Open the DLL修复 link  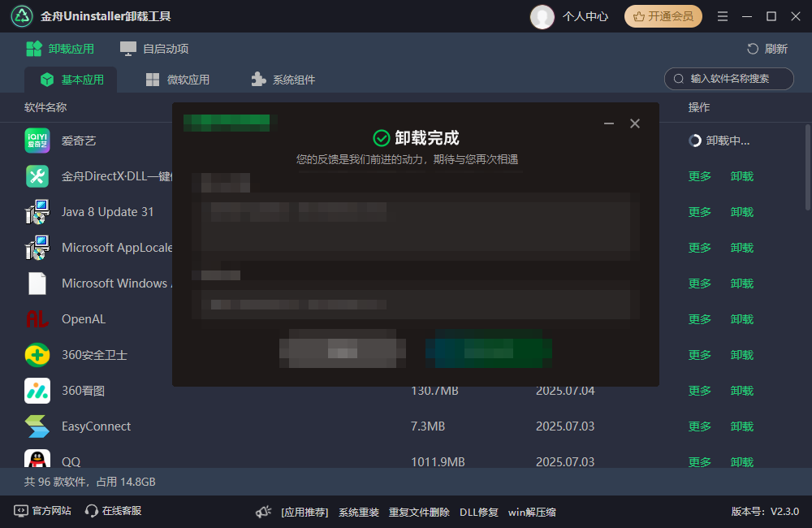pyautogui.click(x=479, y=513)
